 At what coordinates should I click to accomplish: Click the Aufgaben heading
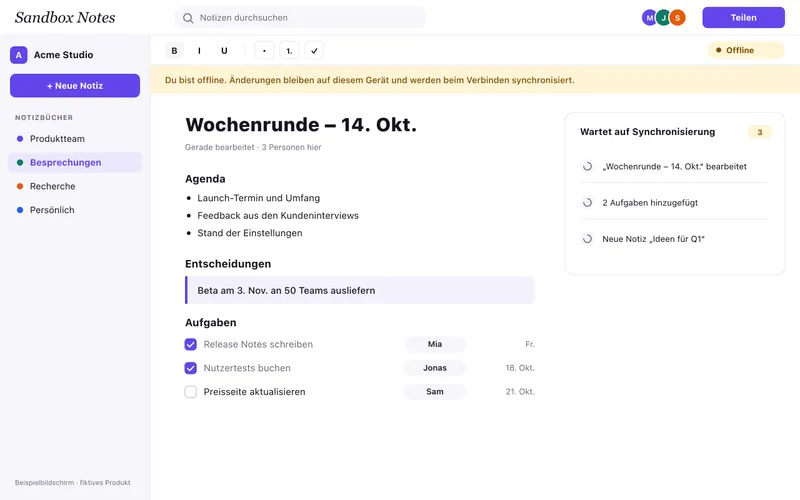click(x=211, y=322)
